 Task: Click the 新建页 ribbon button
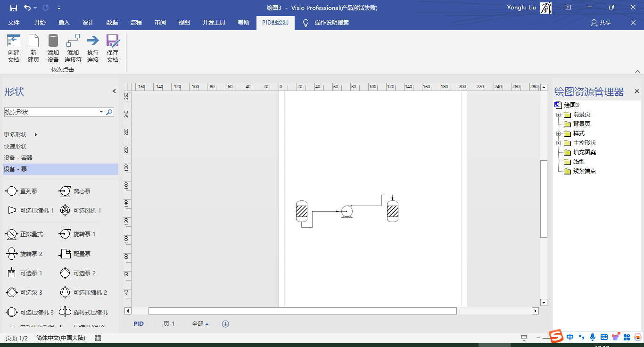33,49
